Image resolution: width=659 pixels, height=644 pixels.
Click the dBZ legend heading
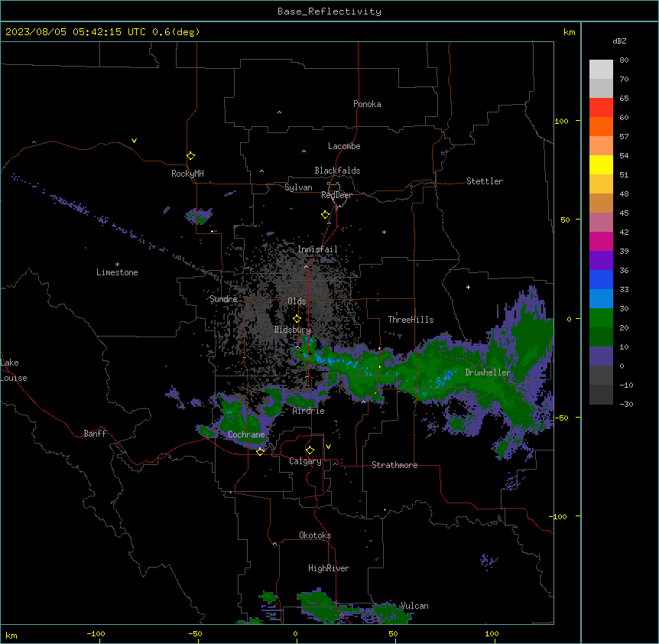pyautogui.click(x=619, y=41)
